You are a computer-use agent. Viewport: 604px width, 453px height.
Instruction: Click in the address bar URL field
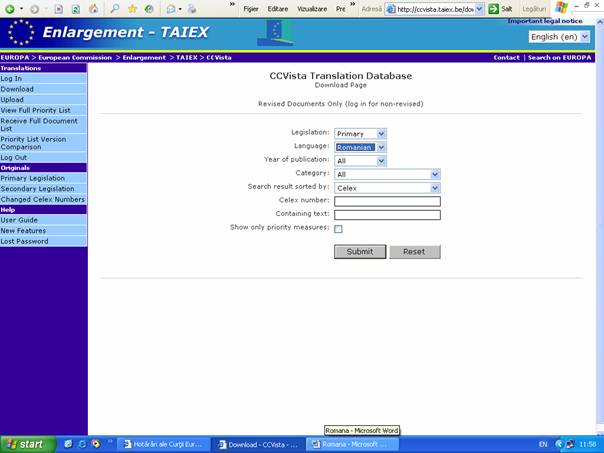point(435,9)
